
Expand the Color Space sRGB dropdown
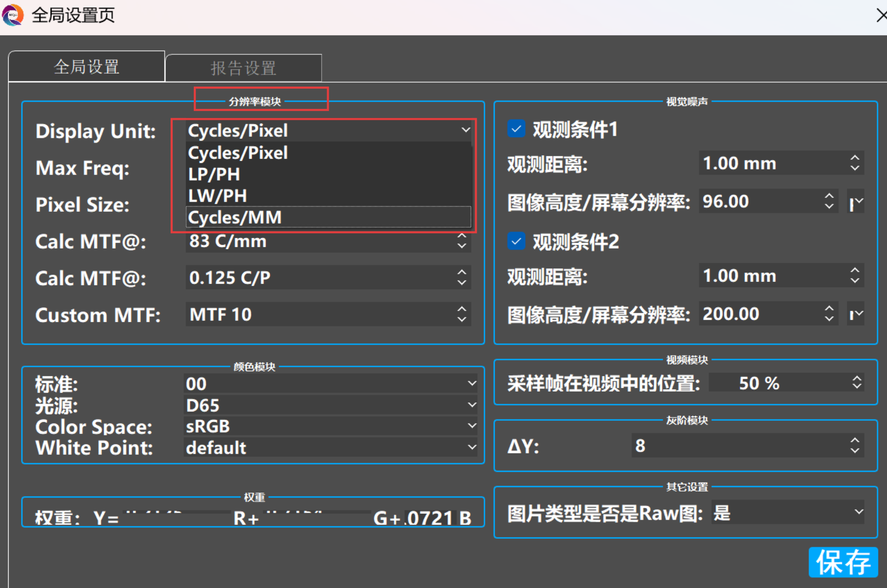472,426
